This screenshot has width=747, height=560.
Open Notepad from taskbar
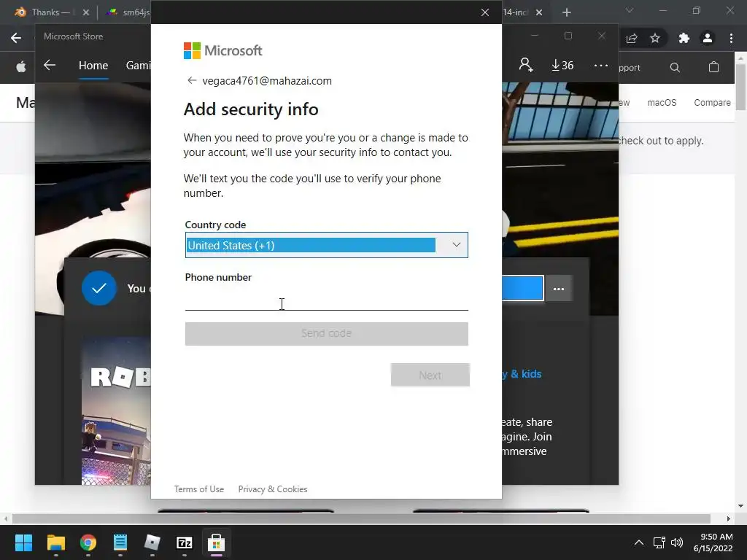(x=120, y=542)
